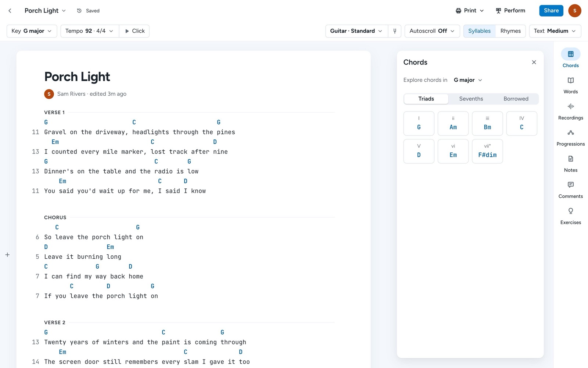Image resolution: width=588 pixels, height=368 pixels.
Task: Switch to the Sevenths tab
Action: tap(471, 99)
